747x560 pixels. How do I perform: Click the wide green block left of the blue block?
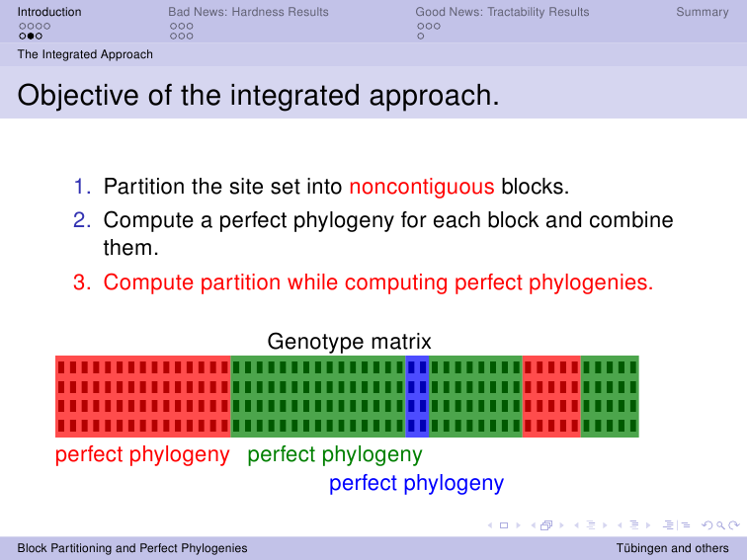318,396
